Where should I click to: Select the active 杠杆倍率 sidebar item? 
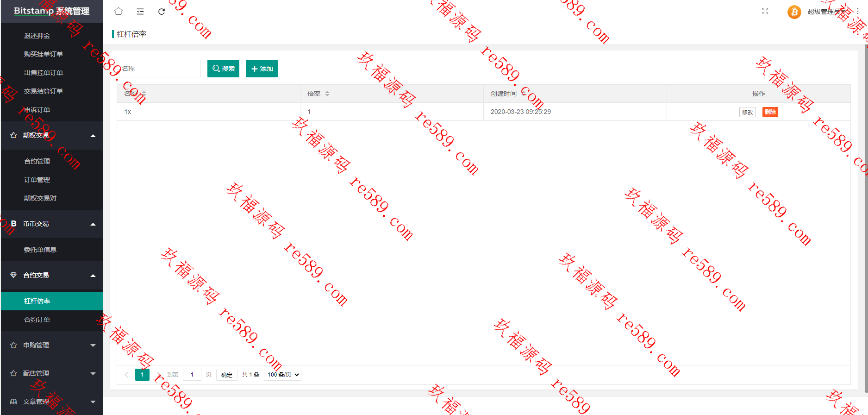point(51,301)
